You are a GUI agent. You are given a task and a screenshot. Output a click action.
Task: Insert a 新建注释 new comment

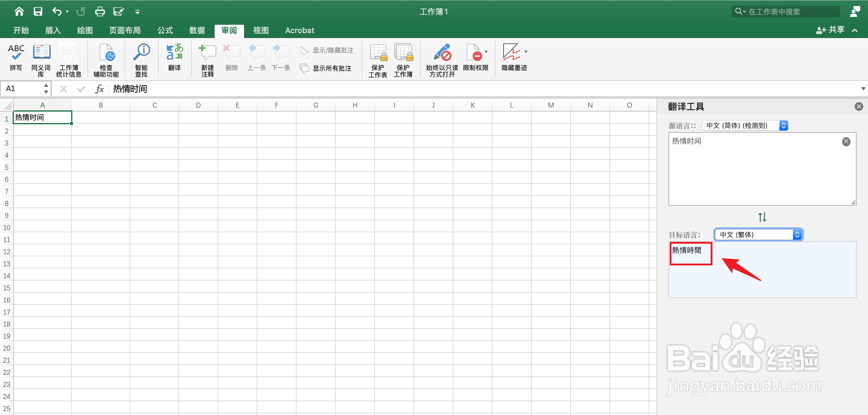pyautogui.click(x=207, y=59)
